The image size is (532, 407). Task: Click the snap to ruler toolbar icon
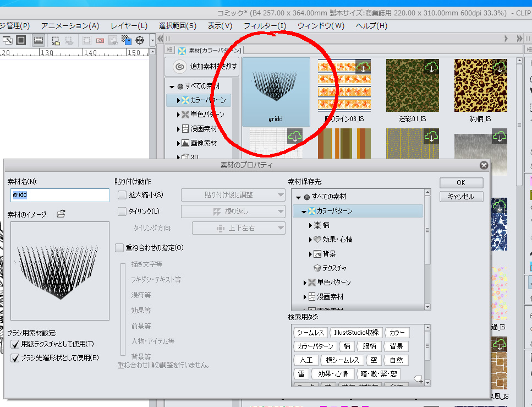click(38, 40)
